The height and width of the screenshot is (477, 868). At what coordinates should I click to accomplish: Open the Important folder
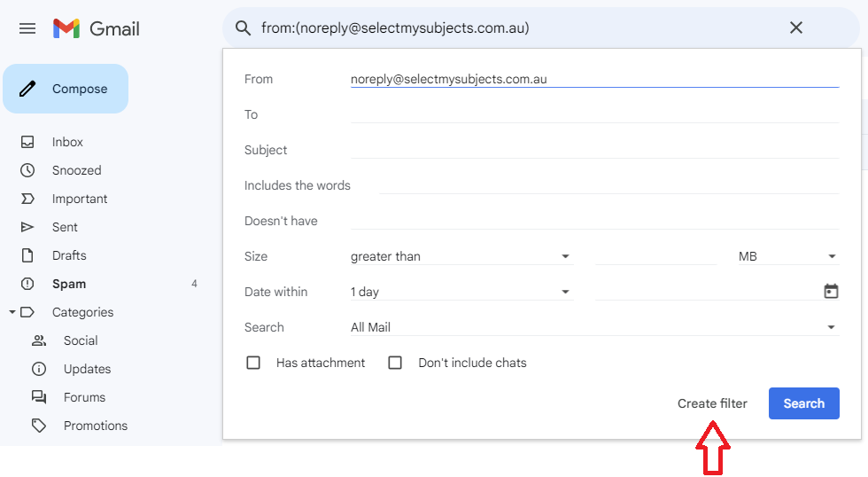click(x=80, y=199)
